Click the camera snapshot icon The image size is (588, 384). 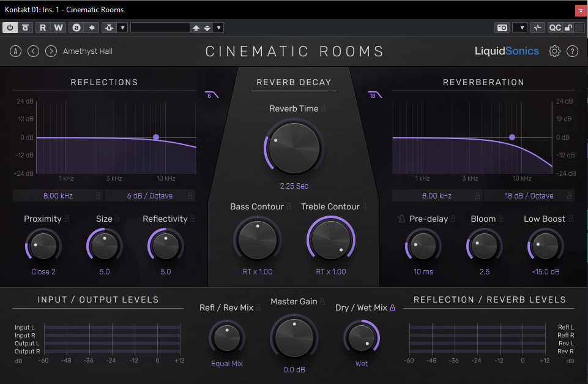[502, 28]
